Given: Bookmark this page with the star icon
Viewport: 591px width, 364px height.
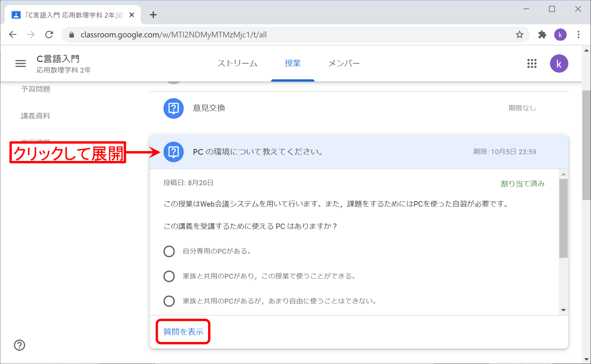Looking at the screenshot, I should (x=520, y=35).
